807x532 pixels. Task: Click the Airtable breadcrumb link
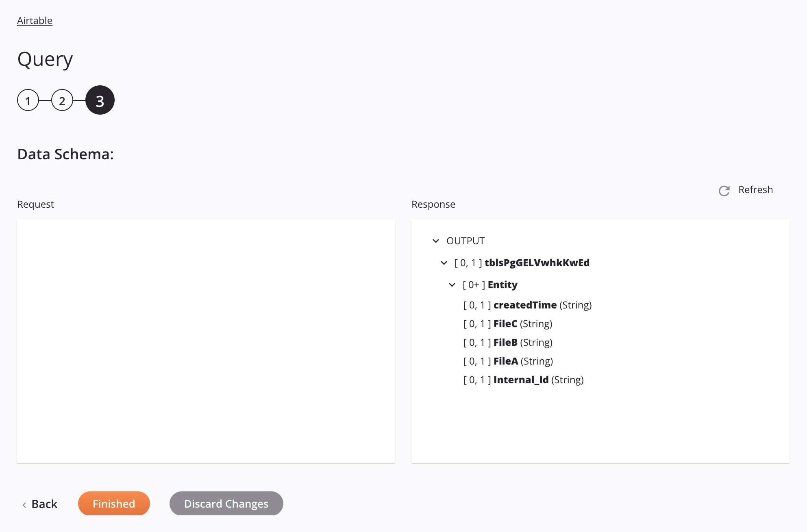pyautogui.click(x=35, y=20)
